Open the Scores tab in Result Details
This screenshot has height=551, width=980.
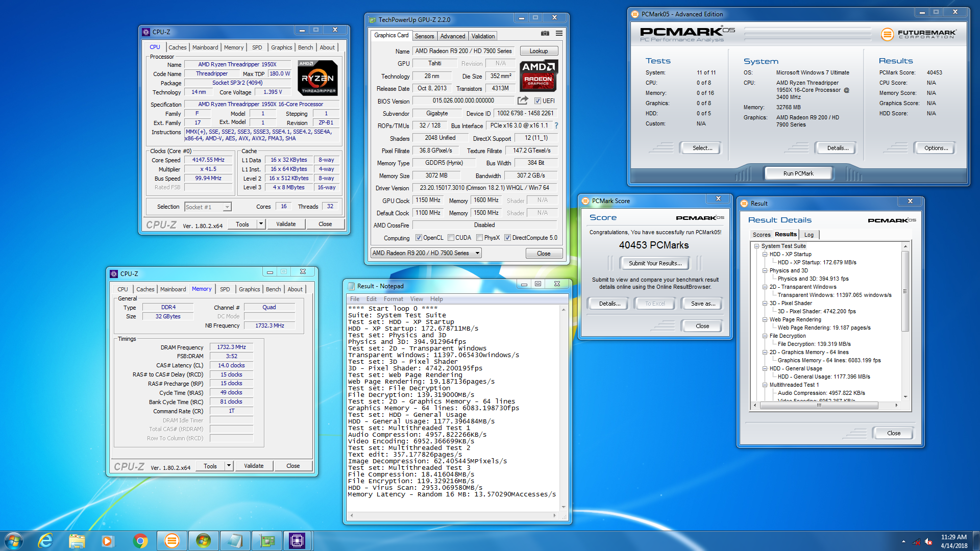click(x=762, y=235)
